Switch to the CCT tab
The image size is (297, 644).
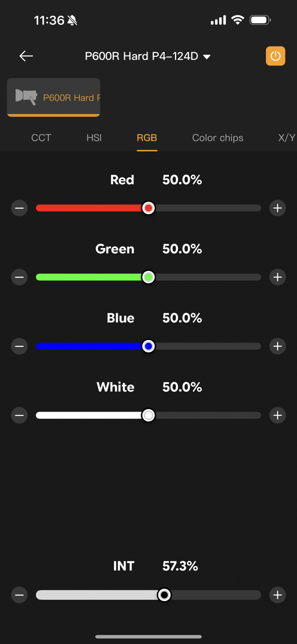coord(41,138)
